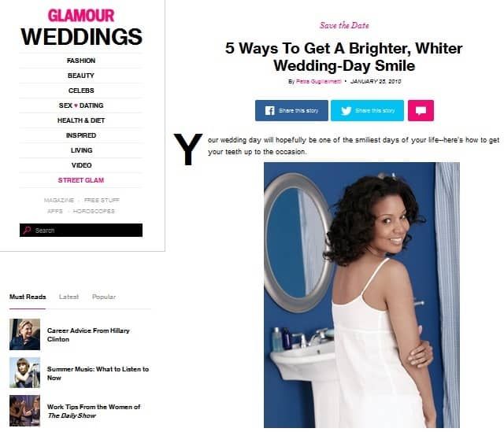Open the Street Glam section
This screenshot has height=432, width=504.
click(81, 180)
